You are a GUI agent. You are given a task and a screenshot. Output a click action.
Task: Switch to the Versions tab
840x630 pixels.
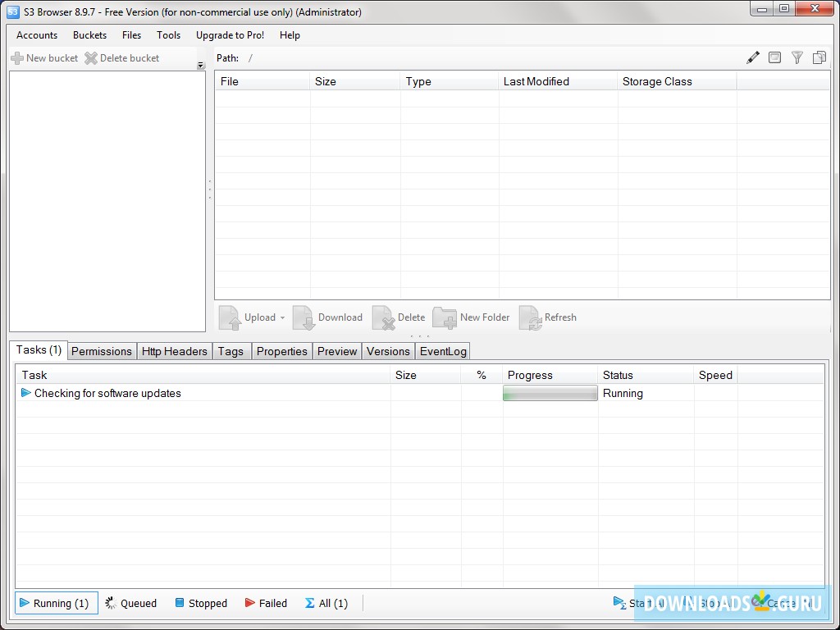tap(388, 351)
